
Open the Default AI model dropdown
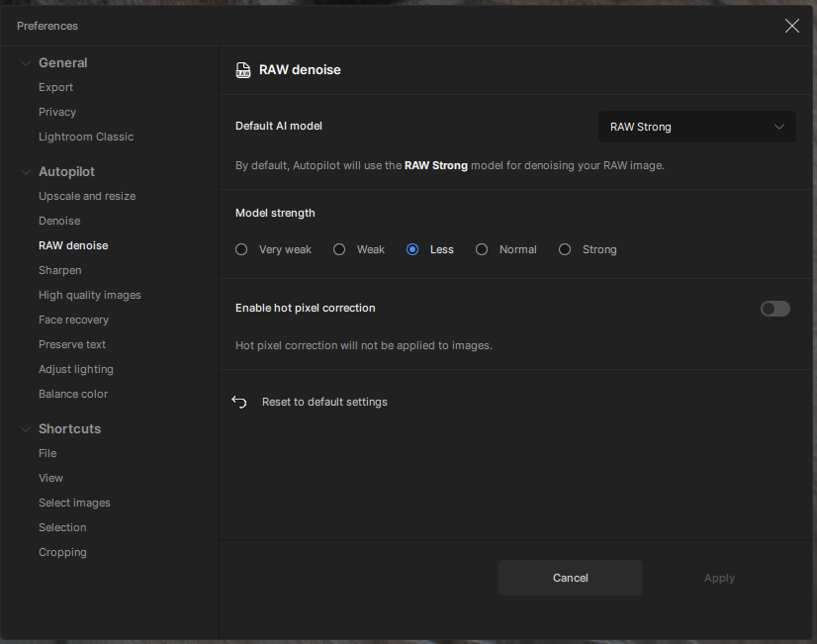coord(696,127)
